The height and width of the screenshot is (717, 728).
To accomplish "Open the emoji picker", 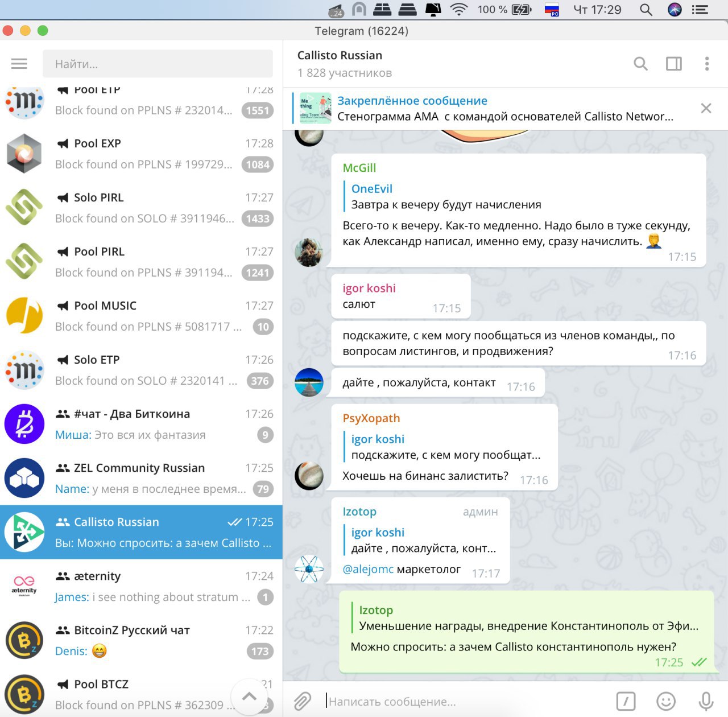I will point(666,701).
